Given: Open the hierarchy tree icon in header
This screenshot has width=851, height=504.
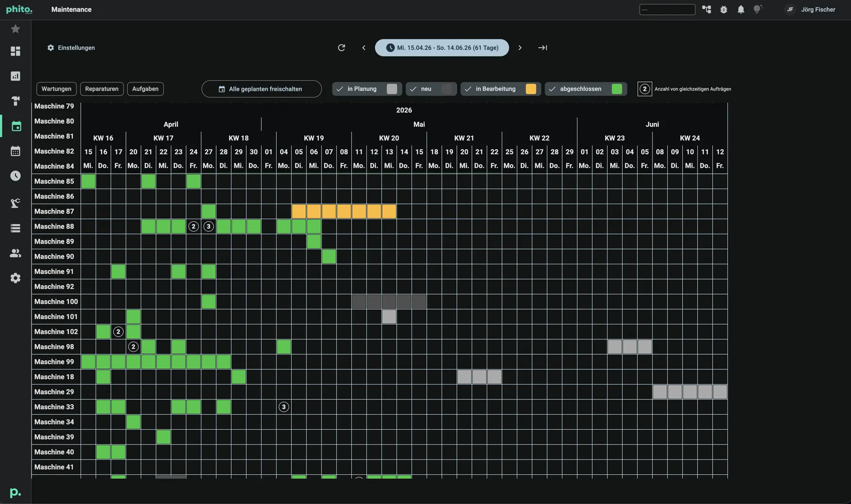Looking at the screenshot, I should click(707, 9).
